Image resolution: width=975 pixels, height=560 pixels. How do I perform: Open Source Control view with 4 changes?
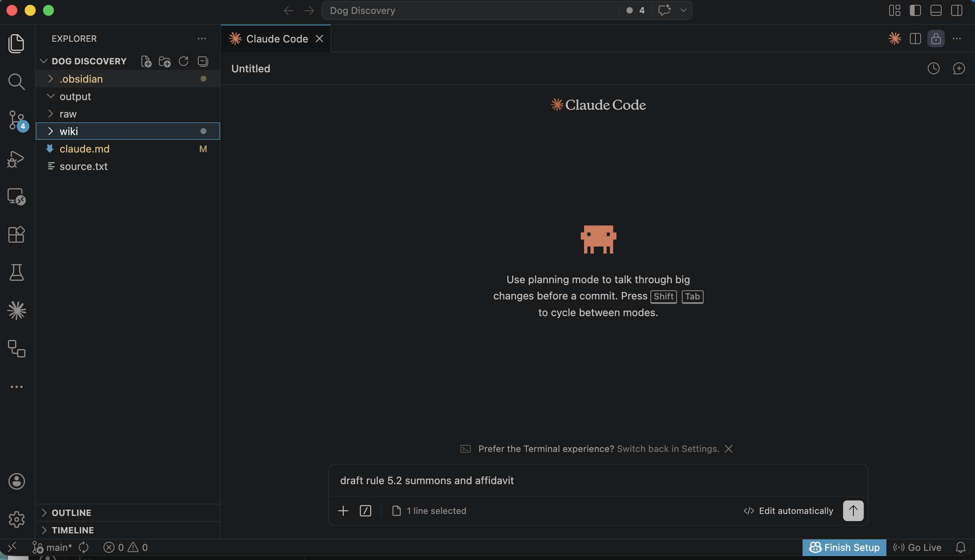click(x=16, y=120)
